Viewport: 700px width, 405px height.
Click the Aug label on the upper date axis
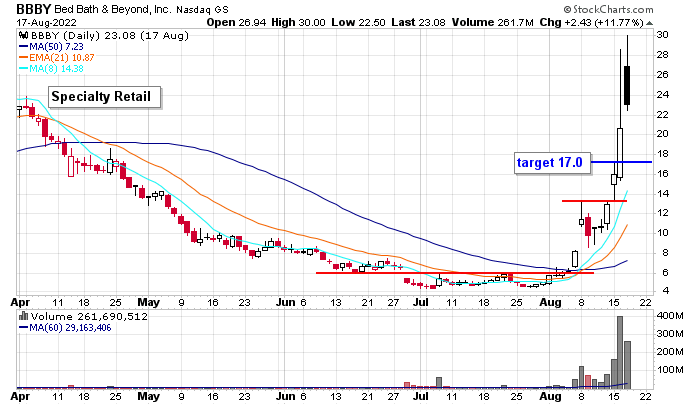point(550,302)
